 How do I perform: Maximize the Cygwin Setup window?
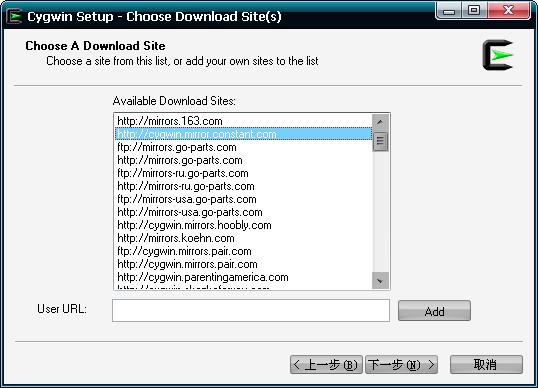tap(474, 10)
